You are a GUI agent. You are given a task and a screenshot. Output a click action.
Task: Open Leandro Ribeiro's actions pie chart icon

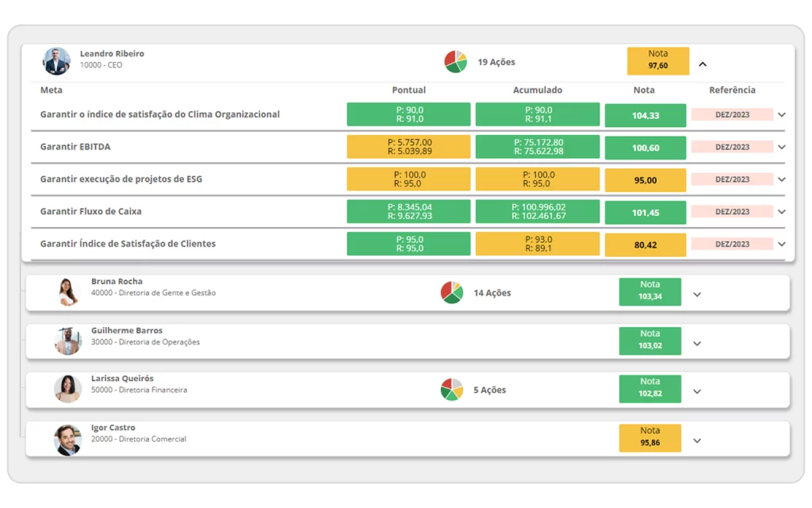456,62
